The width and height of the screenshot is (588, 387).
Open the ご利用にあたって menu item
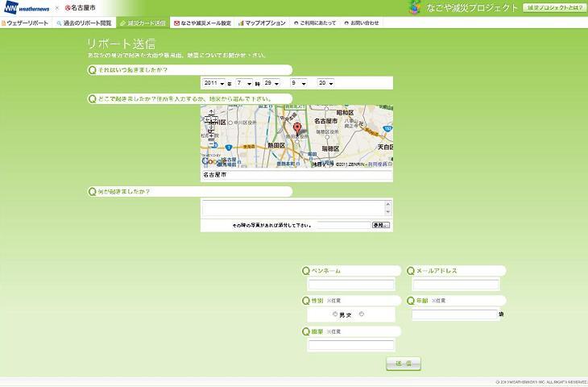(315, 23)
